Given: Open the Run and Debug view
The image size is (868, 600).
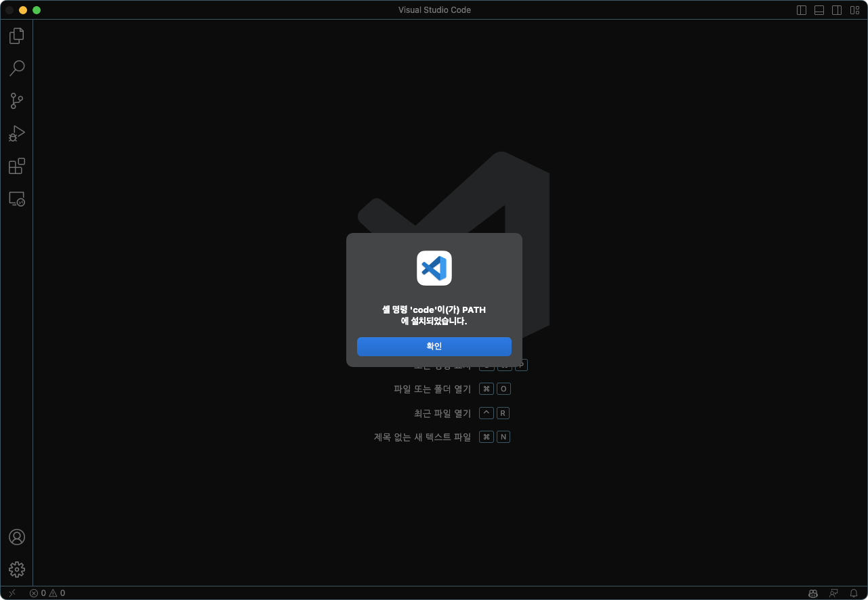Looking at the screenshot, I should point(17,133).
